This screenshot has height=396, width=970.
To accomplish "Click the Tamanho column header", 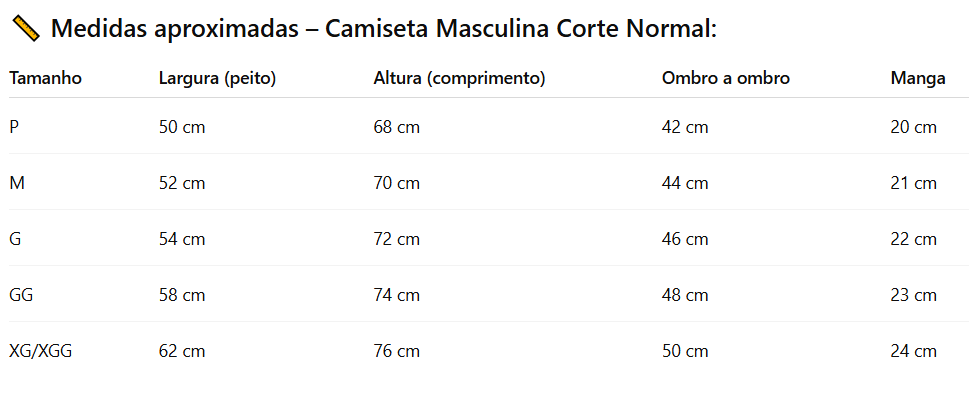I will tap(45, 79).
